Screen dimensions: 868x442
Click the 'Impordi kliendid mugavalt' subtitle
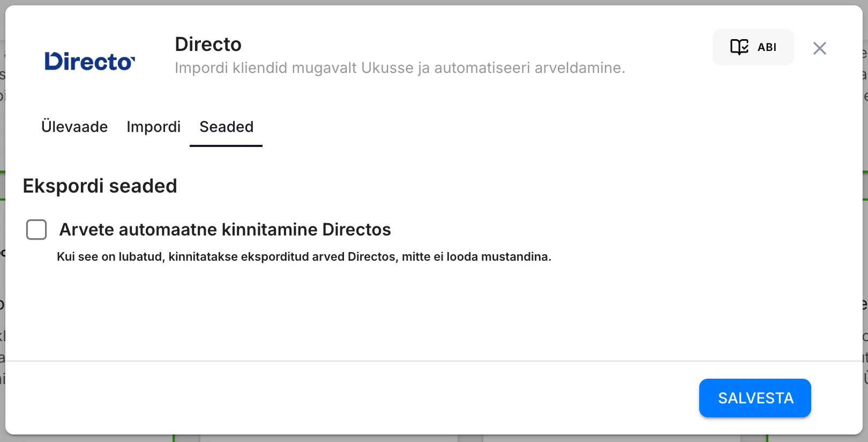coord(400,68)
